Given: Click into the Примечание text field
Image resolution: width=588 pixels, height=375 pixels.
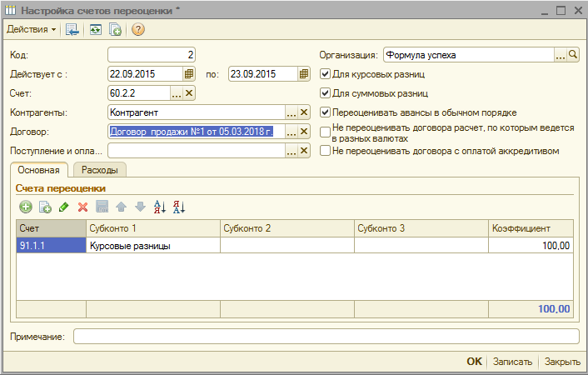Looking at the screenshot, I should pyautogui.click(x=326, y=336).
